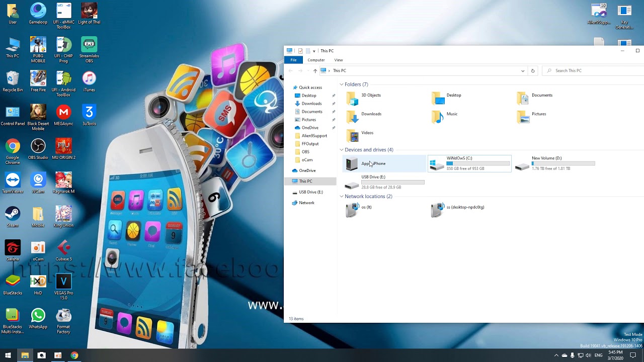This screenshot has height=362, width=644.
Task: Open the address bar history dropdown
Action: point(523,71)
